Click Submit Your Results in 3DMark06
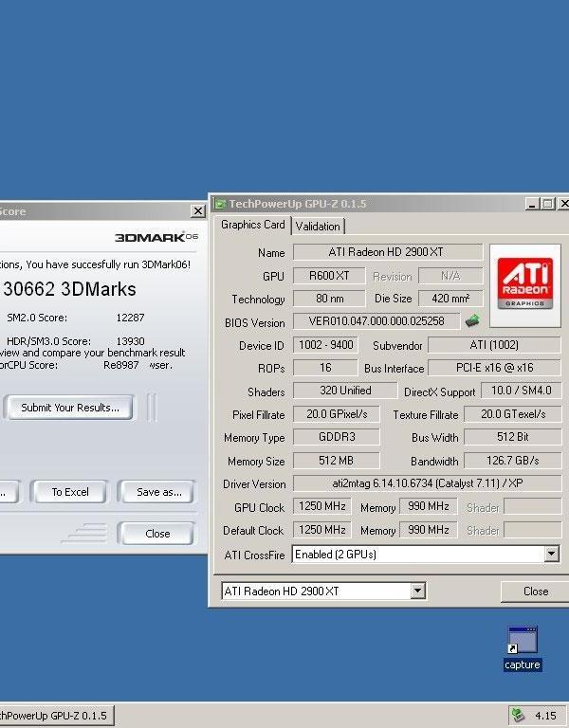 (x=70, y=408)
